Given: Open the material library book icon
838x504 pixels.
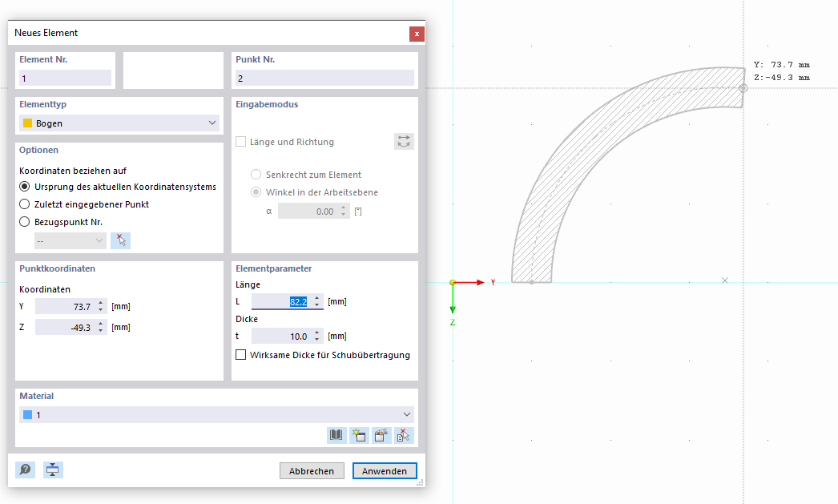Looking at the screenshot, I should pos(336,435).
